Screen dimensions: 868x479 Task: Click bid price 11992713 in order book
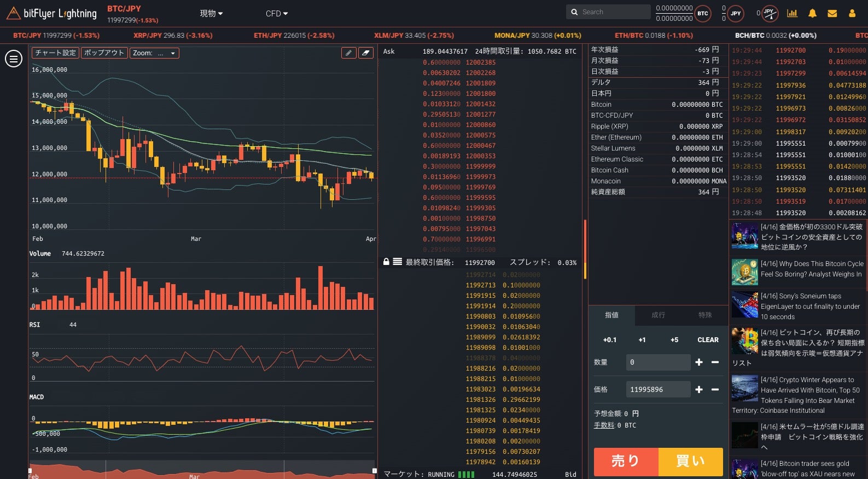[480, 285]
